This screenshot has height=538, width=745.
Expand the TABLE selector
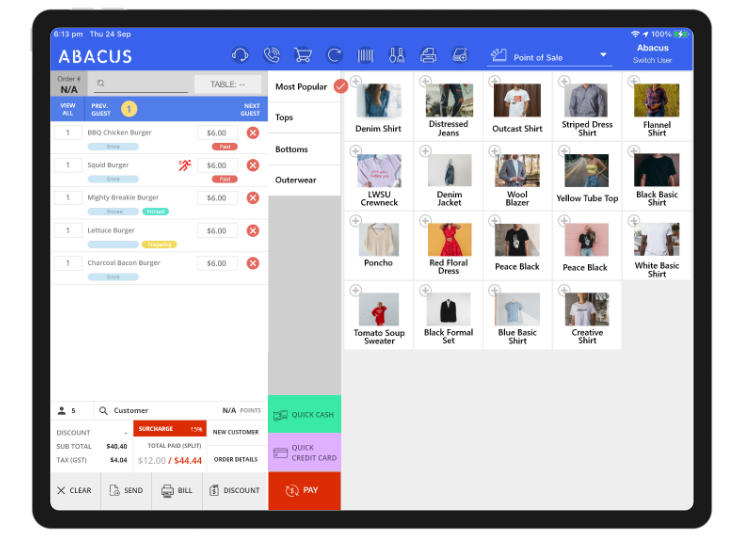coord(228,84)
